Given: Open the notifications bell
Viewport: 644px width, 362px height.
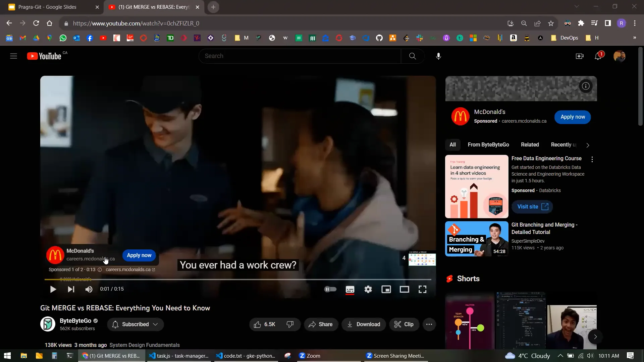Looking at the screenshot, I should point(598,56).
